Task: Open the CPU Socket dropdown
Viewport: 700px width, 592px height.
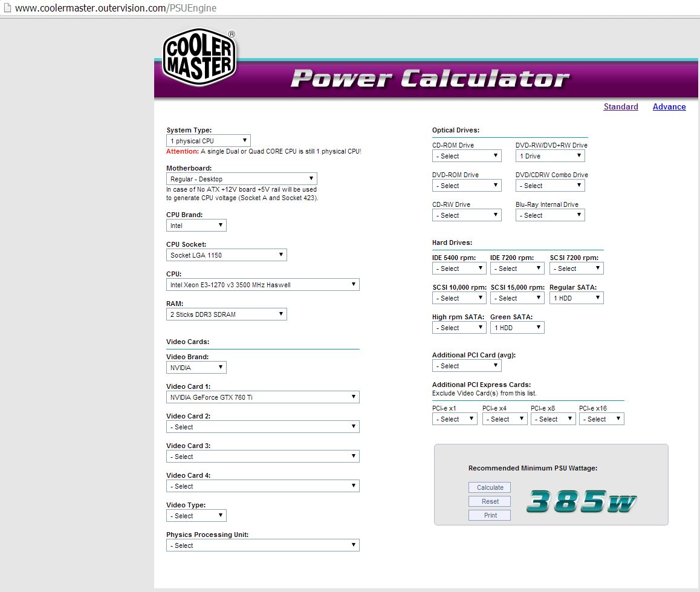Action: (x=226, y=255)
